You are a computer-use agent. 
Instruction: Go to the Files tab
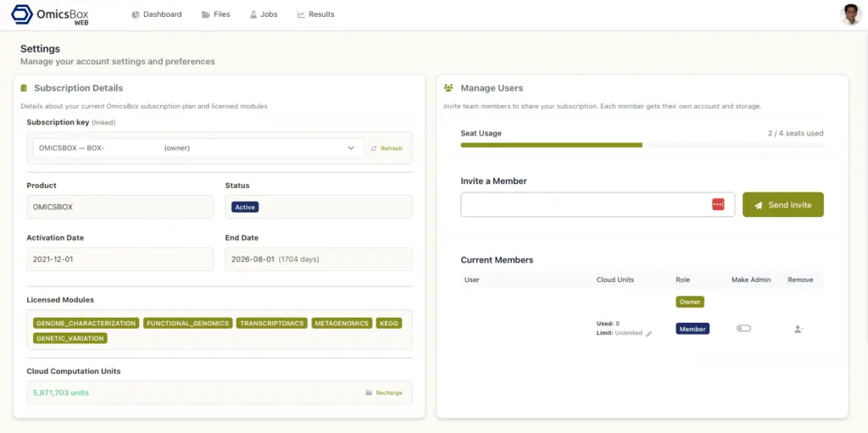[215, 14]
